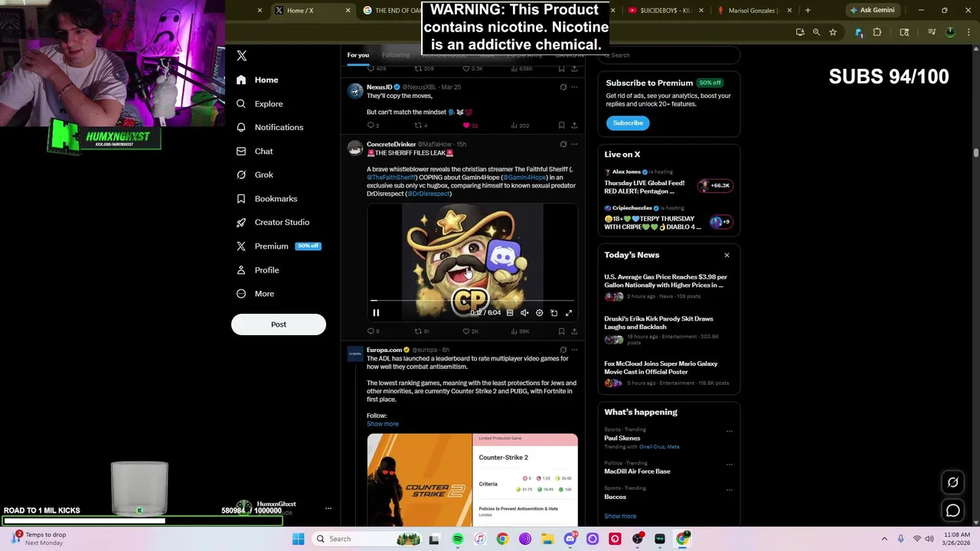This screenshot has height=551, width=980.
Task: Open Creator Studio in sidebar
Action: point(273,222)
